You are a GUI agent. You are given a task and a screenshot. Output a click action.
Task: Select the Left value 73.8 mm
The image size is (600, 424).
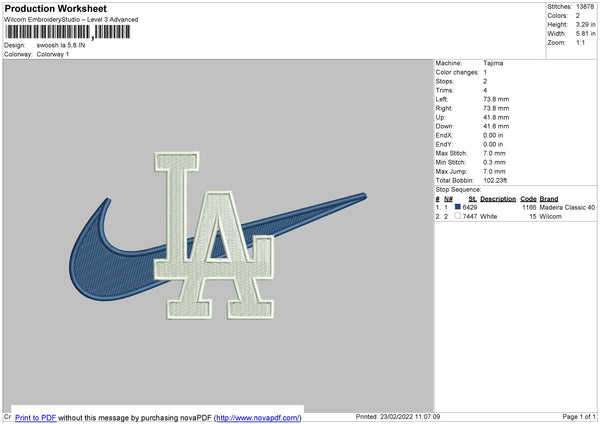tap(496, 99)
